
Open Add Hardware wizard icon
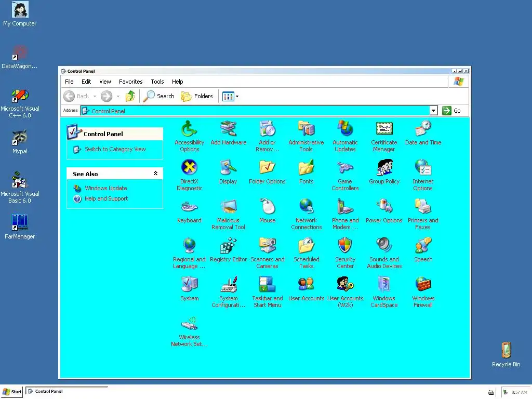(x=229, y=132)
